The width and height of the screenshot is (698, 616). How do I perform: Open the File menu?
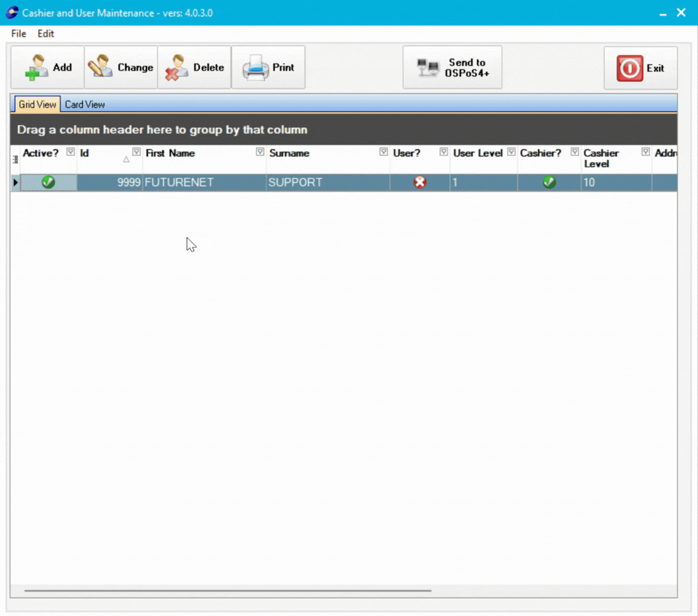click(19, 33)
